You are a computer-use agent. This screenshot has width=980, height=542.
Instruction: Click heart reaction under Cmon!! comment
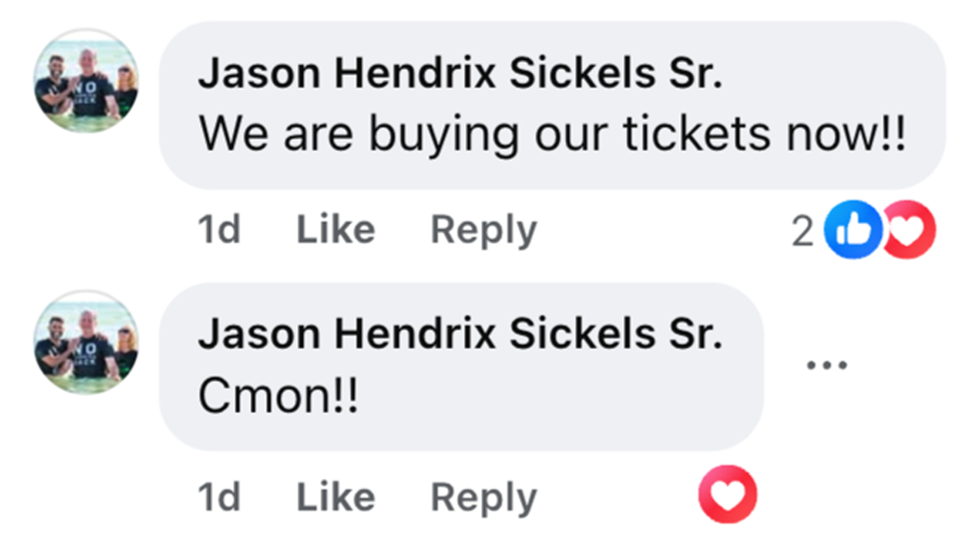point(727,494)
